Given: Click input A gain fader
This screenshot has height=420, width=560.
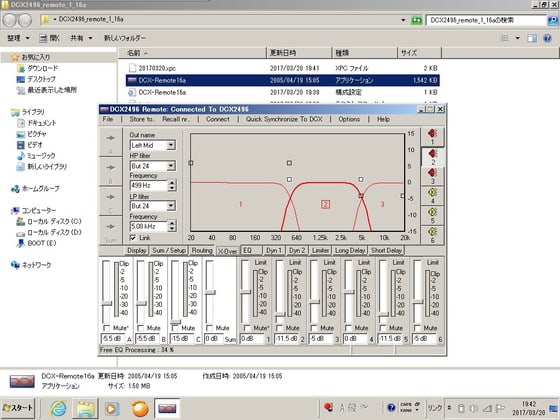Looking at the screenshot, I should click(106, 303).
